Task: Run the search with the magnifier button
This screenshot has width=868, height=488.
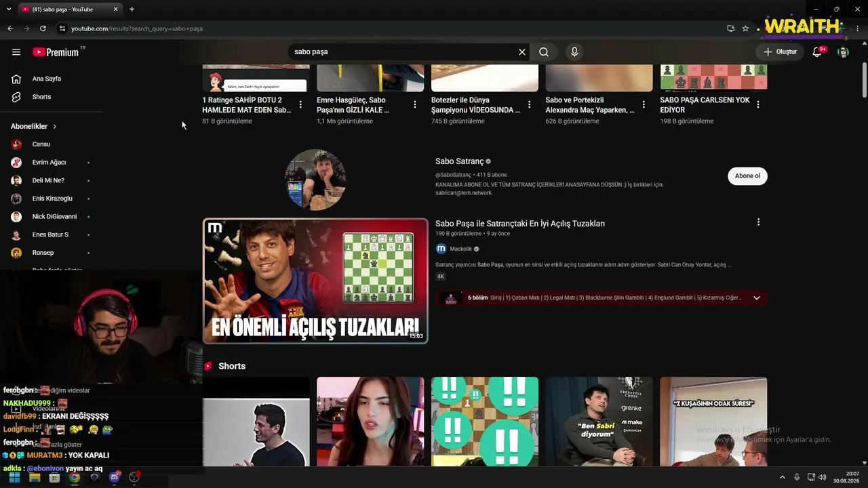Action: tap(544, 52)
